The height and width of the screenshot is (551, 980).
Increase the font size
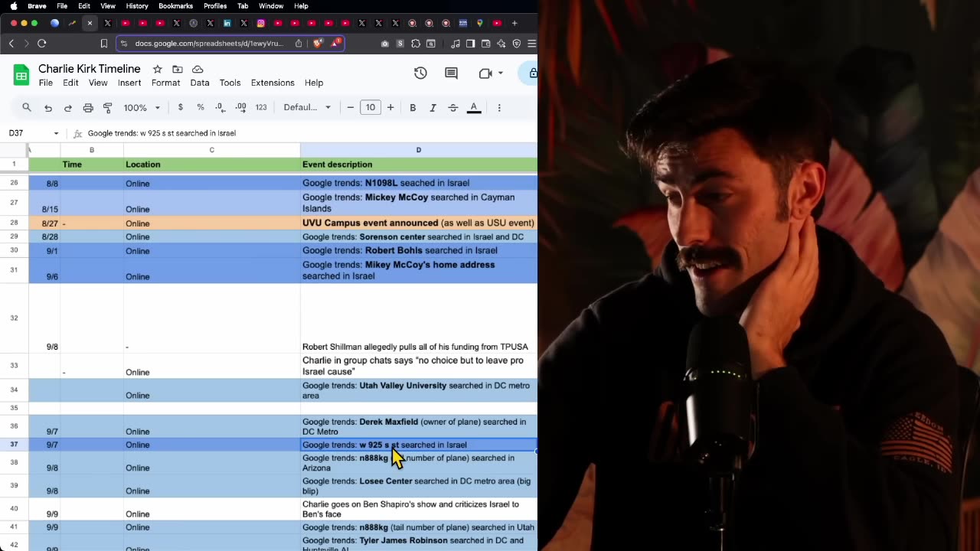[x=390, y=107]
